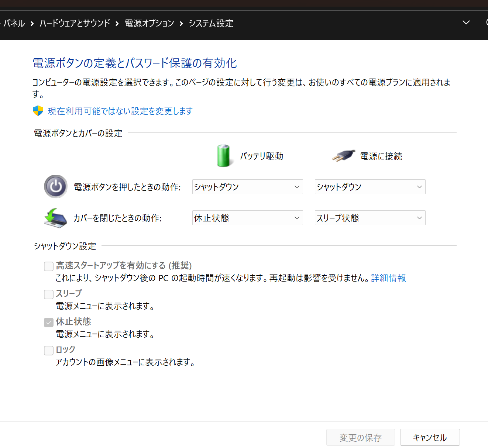Image resolution: width=488 pixels, height=448 pixels.
Task: Open battery power button action dropdown
Action: point(247,187)
